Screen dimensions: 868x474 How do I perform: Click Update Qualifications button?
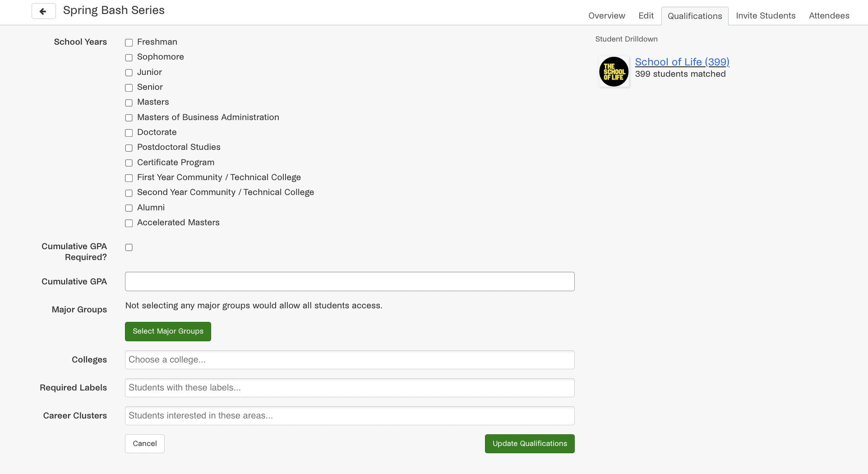[530, 444]
